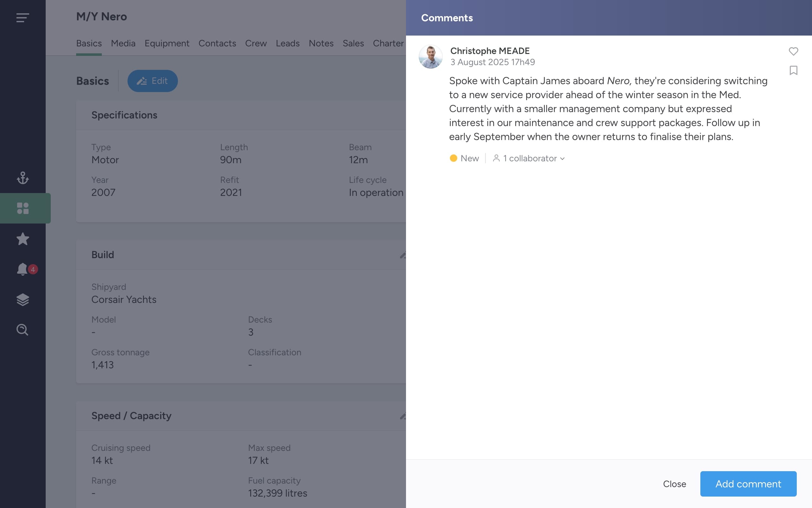Click the yellow New status dot
812x508 pixels.
pyautogui.click(x=453, y=158)
